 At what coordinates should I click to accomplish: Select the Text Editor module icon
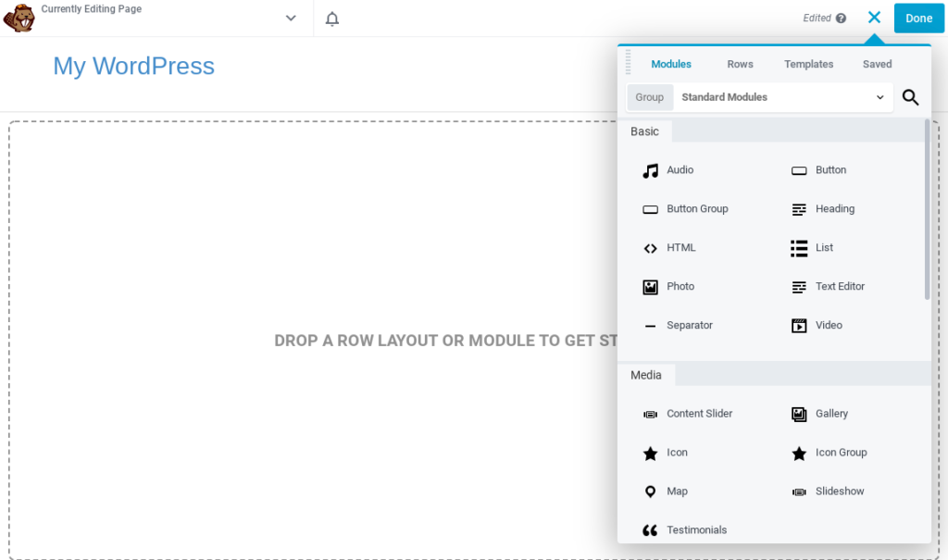[799, 287]
